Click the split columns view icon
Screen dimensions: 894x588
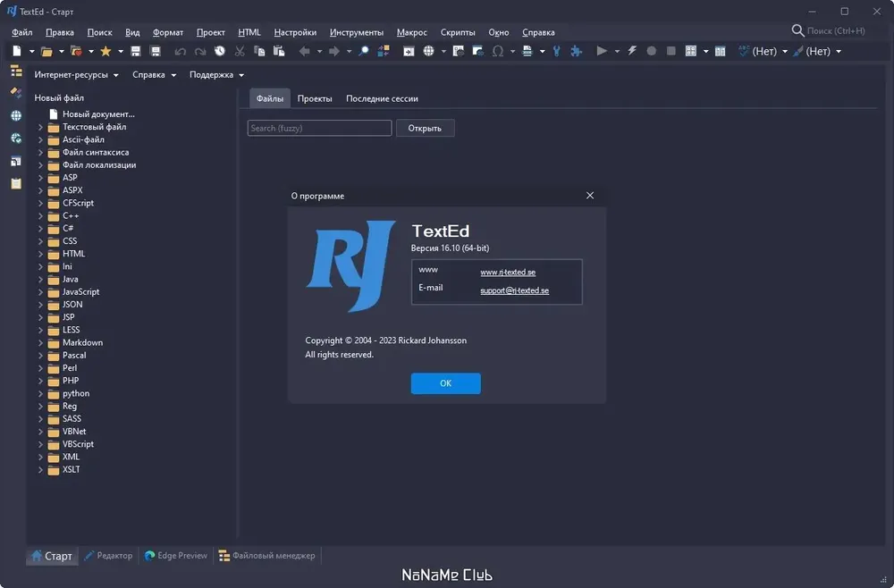coord(720,51)
